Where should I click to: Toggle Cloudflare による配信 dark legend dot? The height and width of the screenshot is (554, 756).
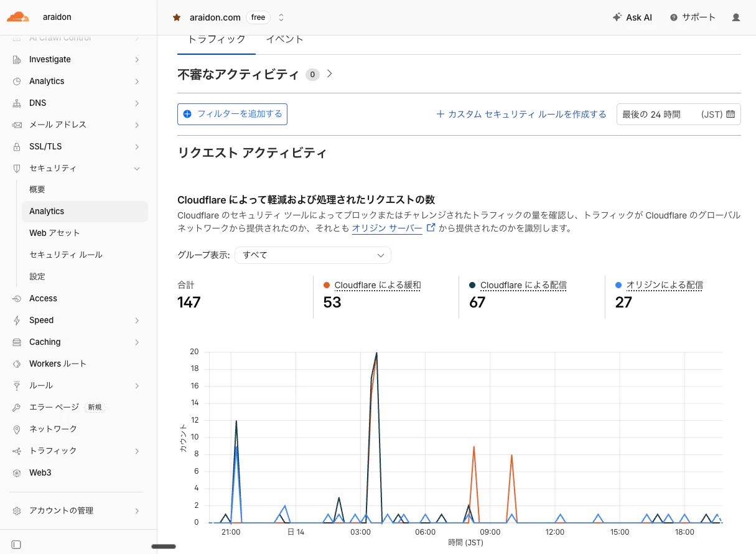[x=472, y=285]
